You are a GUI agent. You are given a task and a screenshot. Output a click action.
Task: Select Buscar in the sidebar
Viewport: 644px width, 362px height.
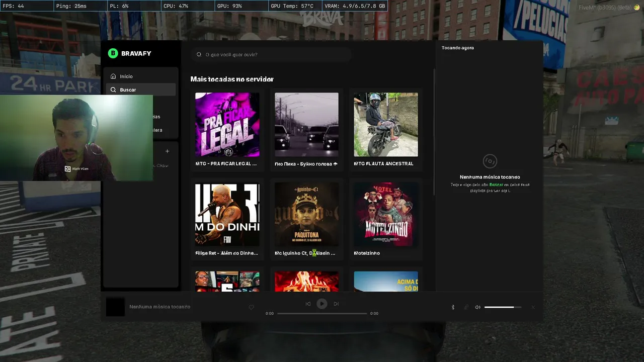click(141, 89)
